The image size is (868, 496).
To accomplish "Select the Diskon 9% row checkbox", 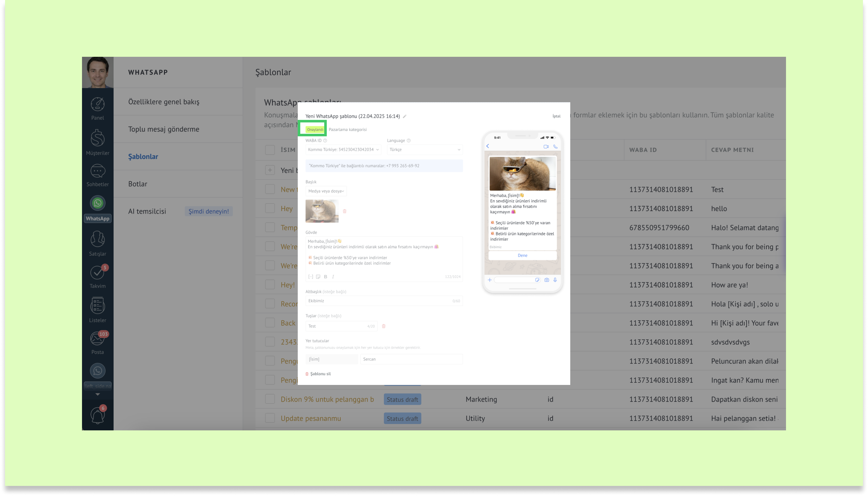I will pos(270,399).
